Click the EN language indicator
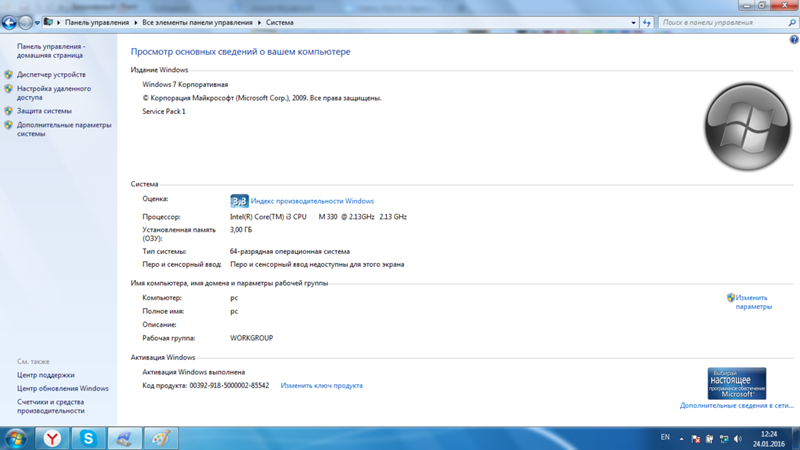 point(665,437)
